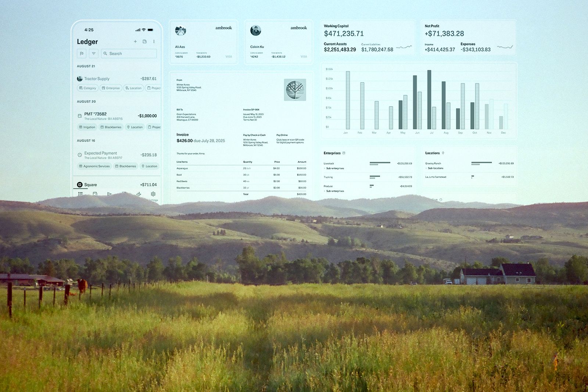Tap the plus icon in Ledger header

click(x=135, y=42)
